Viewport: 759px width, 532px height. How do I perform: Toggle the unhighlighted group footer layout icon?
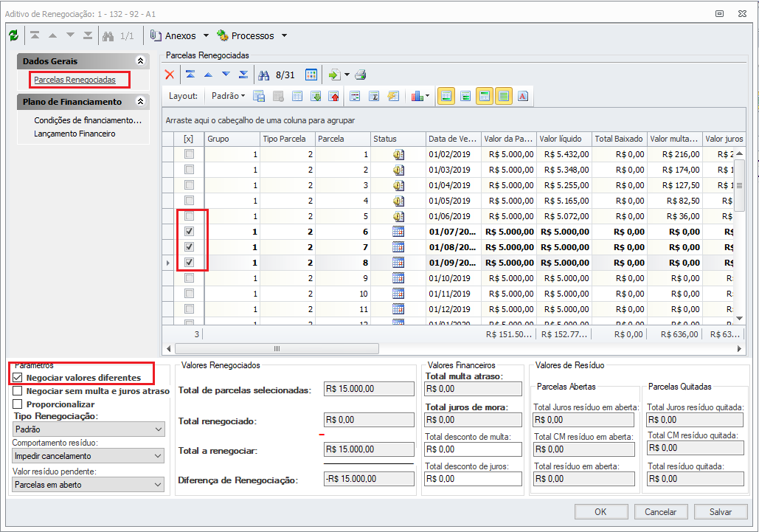pyautogui.click(x=465, y=96)
